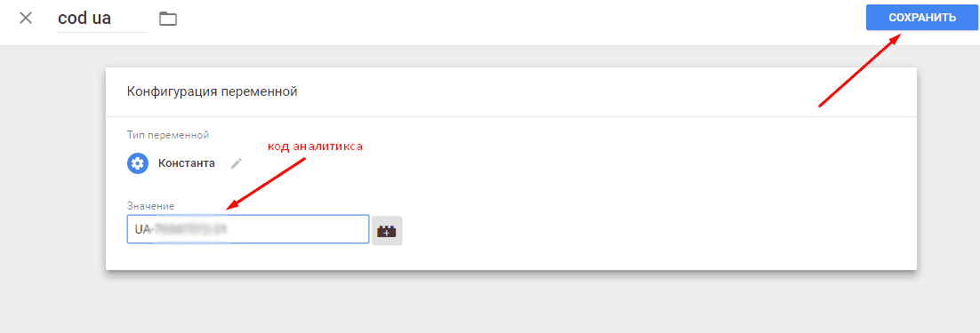Viewport: 980px width, 333px height.
Task: Click the blue СОХРАНИТЬ button
Action: (922, 18)
